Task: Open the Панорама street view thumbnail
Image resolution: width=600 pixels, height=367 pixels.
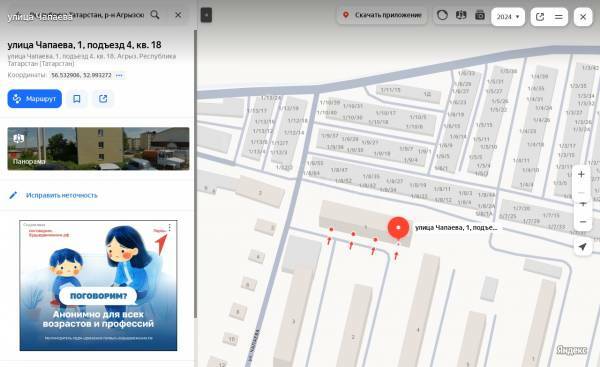Action: click(98, 148)
